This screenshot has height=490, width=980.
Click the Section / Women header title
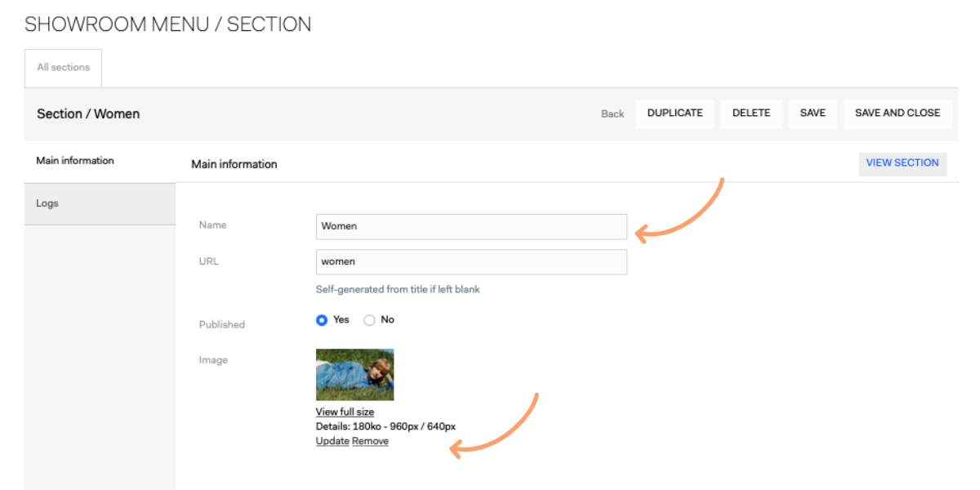pyautogui.click(x=88, y=114)
